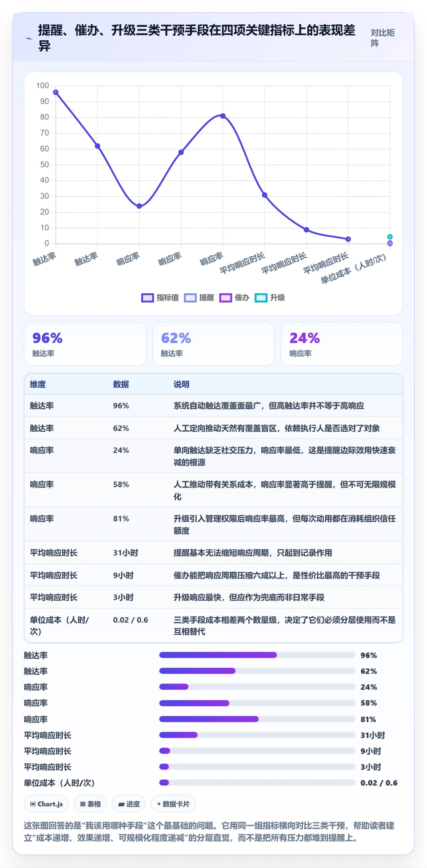This screenshot has width=427, height=868.
Task: Toggle the 催办 legend entry
Action: pos(234,298)
